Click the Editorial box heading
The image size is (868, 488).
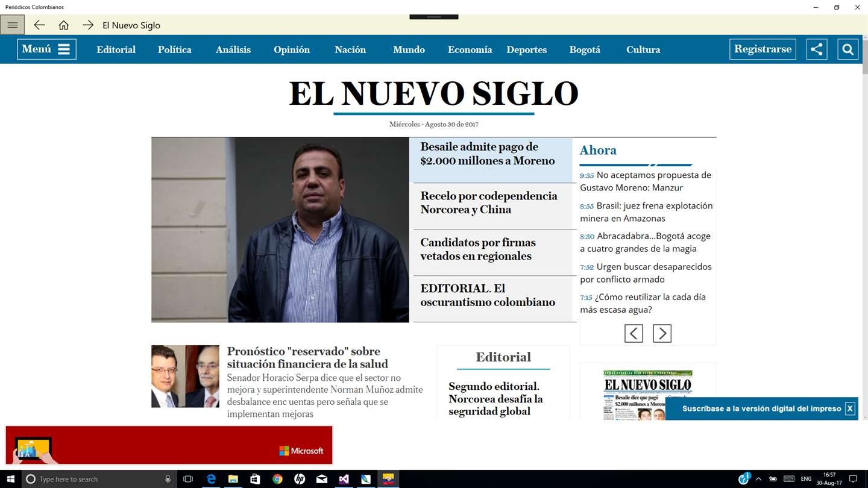[503, 357]
